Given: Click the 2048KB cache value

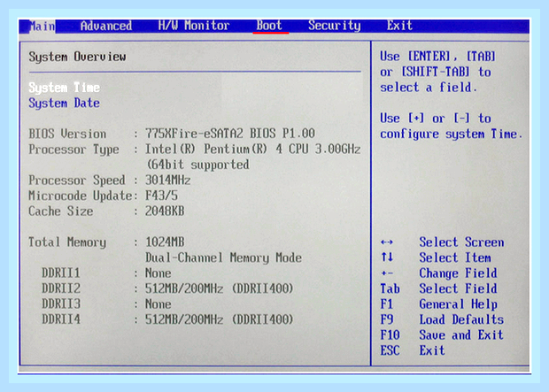Looking at the screenshot, I should (165, 211).
